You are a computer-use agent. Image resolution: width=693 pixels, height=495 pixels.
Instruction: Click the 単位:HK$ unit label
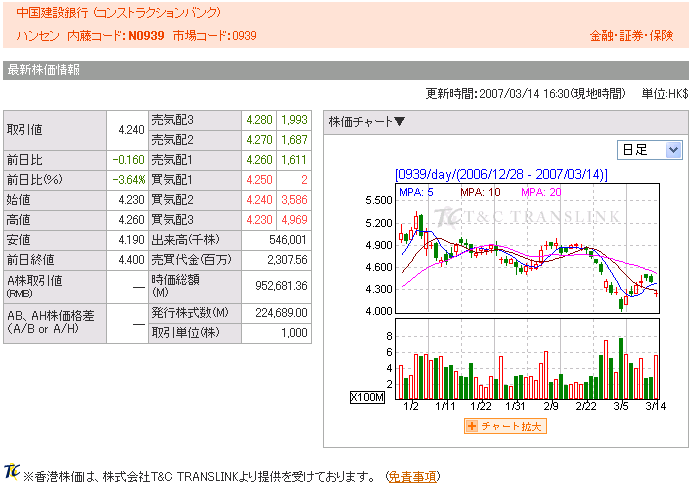pyautogui.click(x=665, y=94)
